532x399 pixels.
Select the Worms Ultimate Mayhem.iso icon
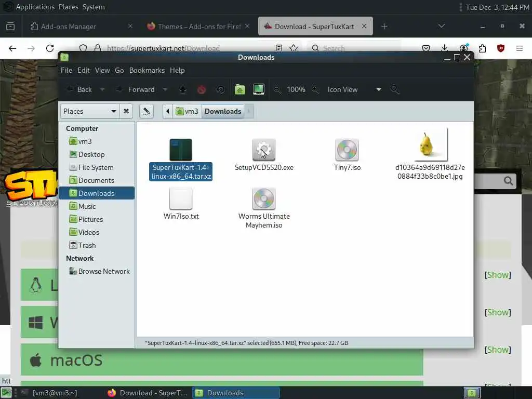tap(264, 199)
